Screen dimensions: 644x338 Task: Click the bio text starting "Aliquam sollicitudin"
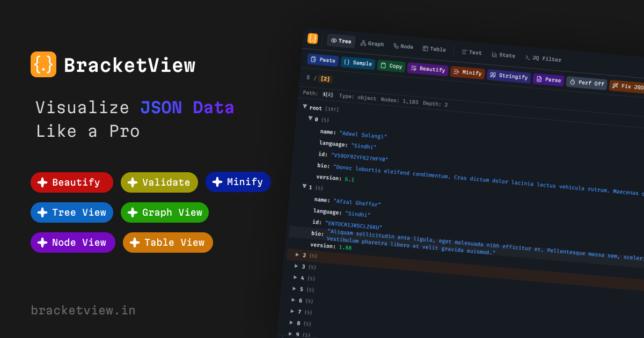pyautogui.click(x=485, y=247)
